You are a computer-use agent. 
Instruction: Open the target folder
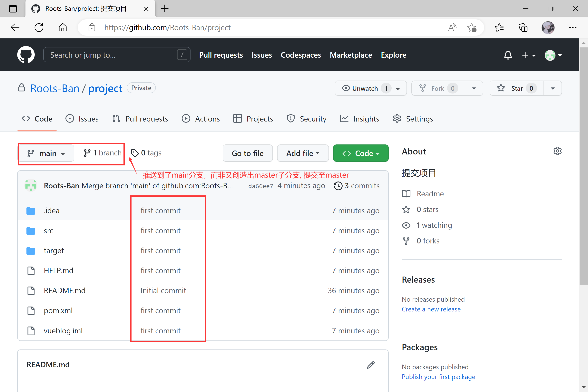point(54,250)
